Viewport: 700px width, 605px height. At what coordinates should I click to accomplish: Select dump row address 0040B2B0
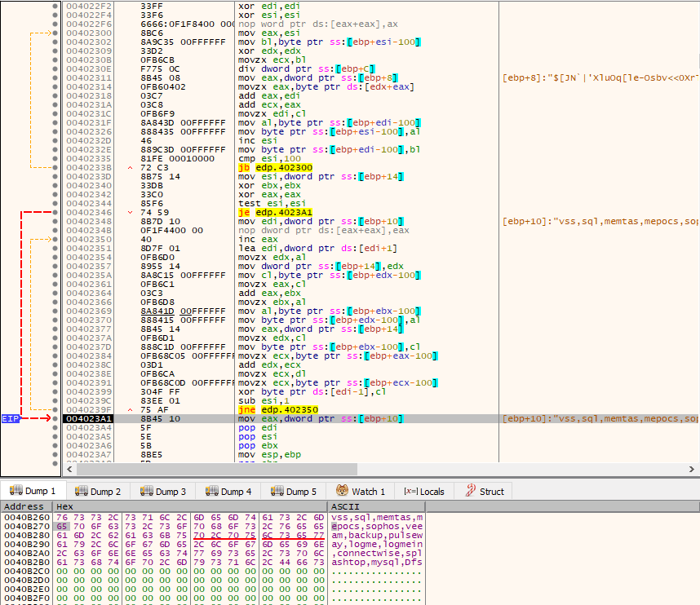coord(27,562)
